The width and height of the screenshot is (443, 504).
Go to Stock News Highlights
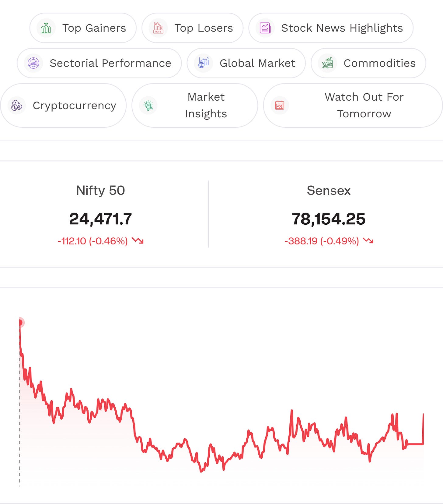[x=331, y=28]
